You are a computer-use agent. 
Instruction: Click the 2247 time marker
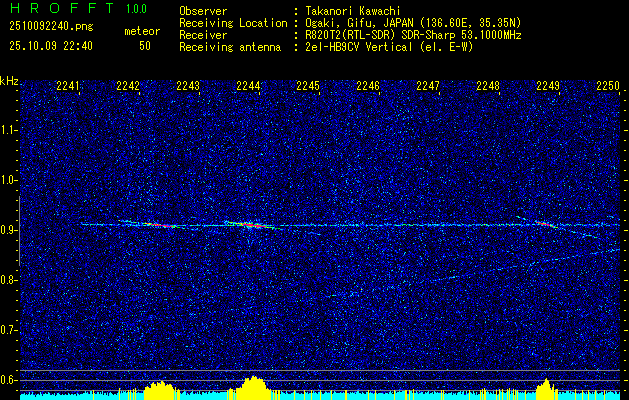tap(428, 86)
